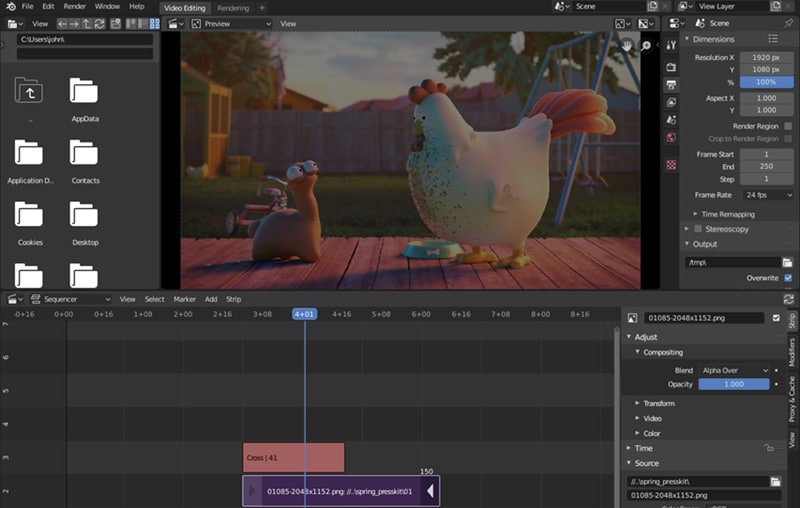Adjust the resolution percentage 100% slider
Screen dimensions: 800x508
pos(766,82)
